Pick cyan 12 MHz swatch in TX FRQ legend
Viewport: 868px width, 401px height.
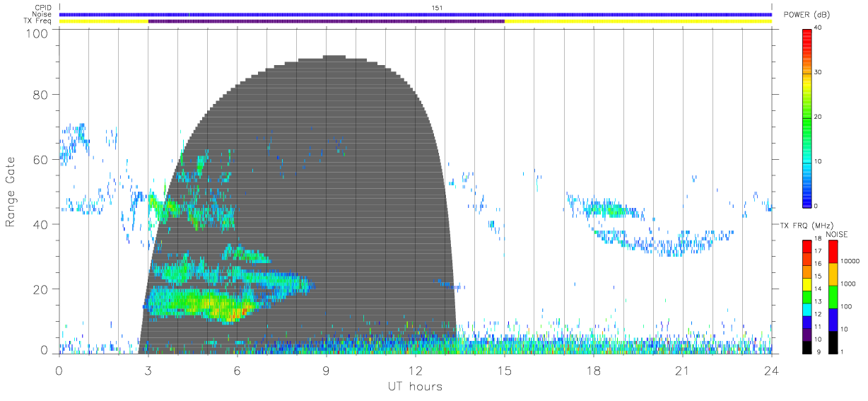tap(807, 308)
